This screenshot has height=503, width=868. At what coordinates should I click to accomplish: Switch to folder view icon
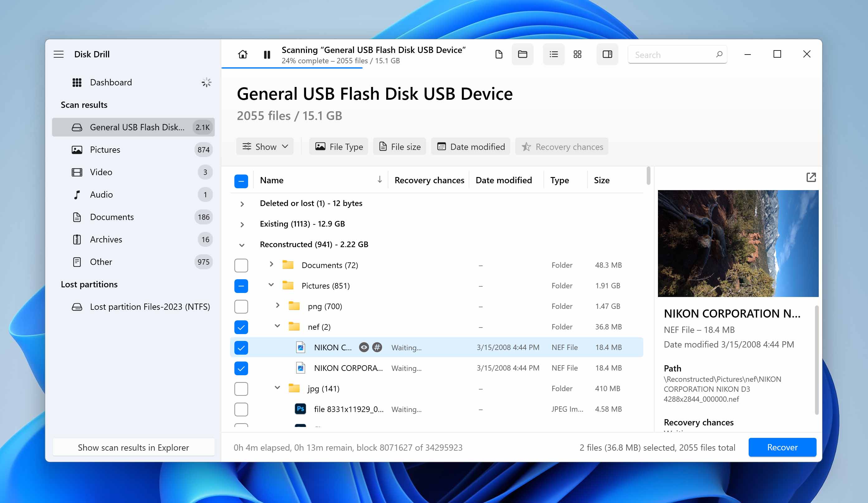coord(523,55)
